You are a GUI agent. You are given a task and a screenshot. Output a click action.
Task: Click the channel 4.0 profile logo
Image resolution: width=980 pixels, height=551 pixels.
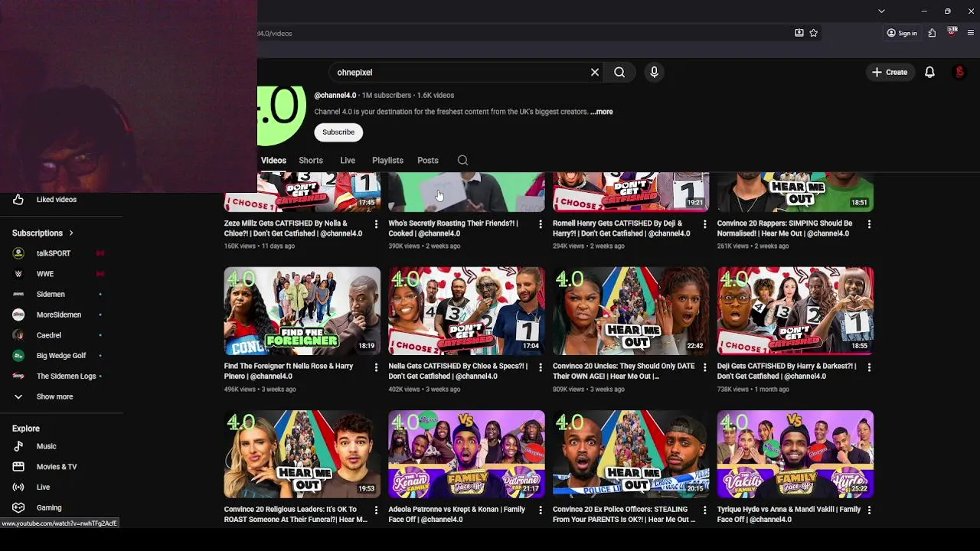[282, 115]
